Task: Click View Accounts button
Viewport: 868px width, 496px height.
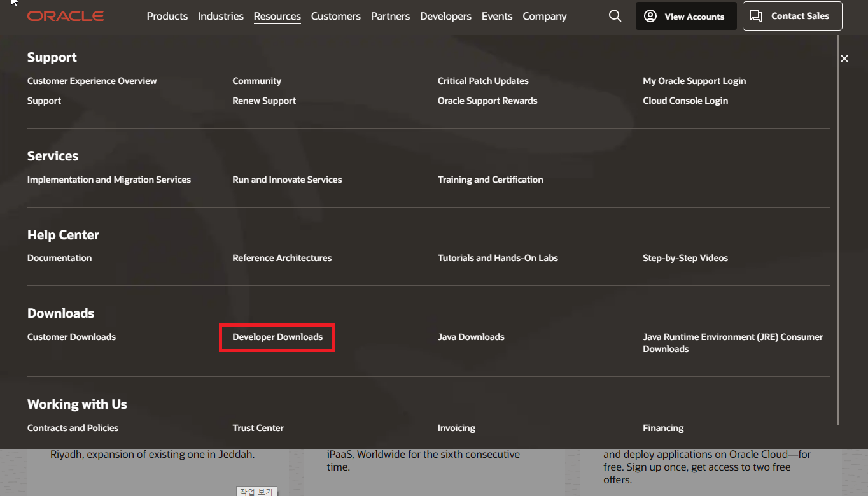Action: pyautogui.click(x=686, y=16)
